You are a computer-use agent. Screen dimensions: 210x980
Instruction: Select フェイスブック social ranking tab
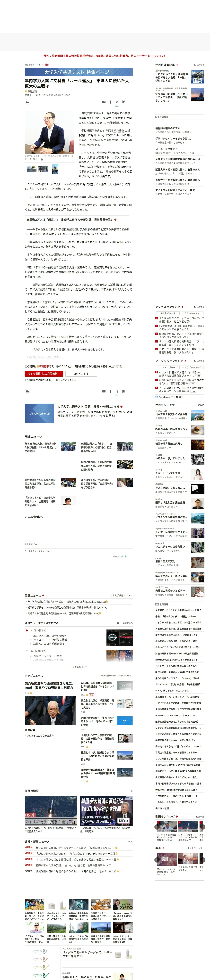(168, 367)
